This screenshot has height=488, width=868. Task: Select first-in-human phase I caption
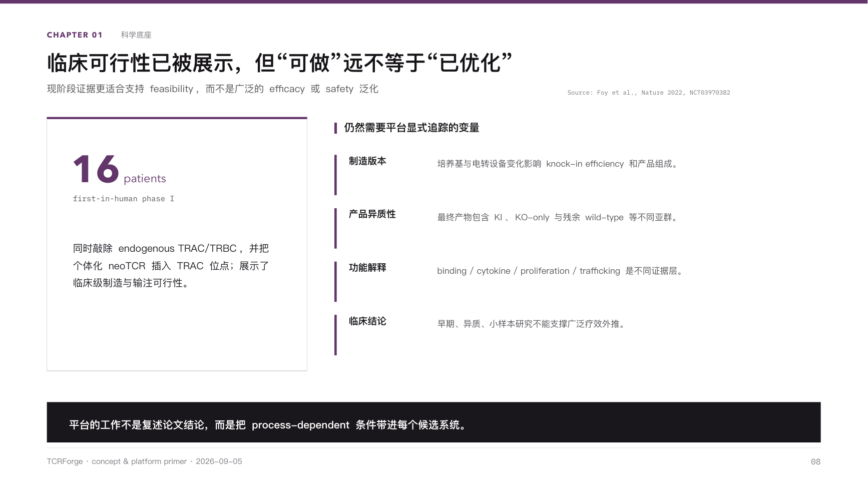(x=124, y=199)
